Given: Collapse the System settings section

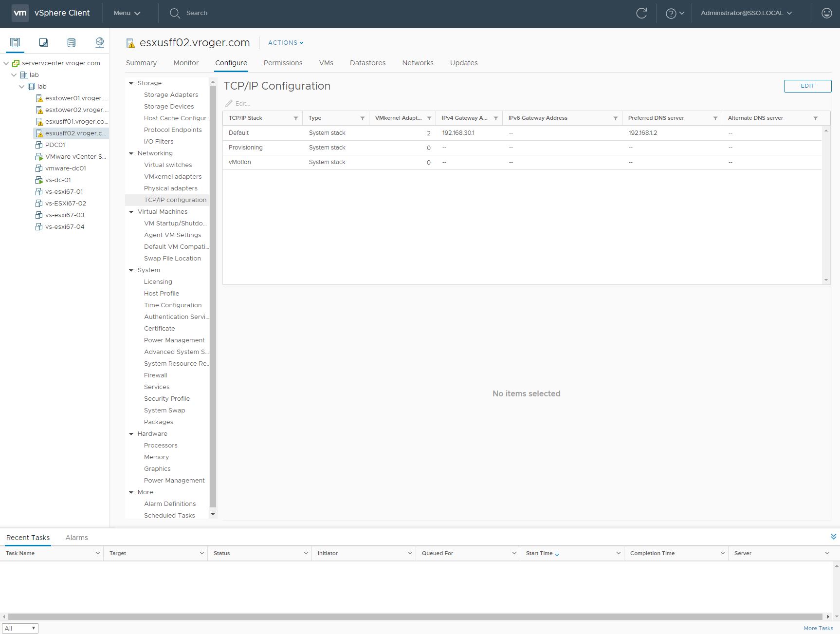Looking at the screenshot, I should click(x=131, y=270).
